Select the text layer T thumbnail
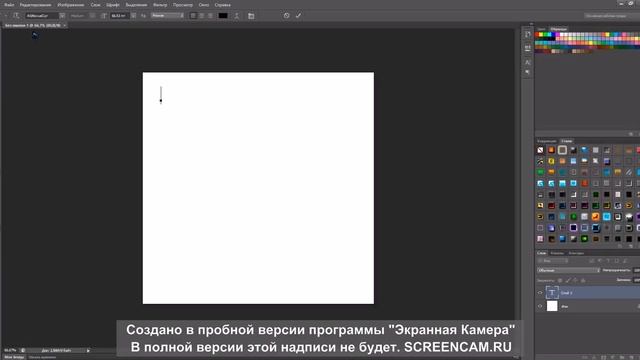This screenshot has width=640, height=360. (x=552, y=292)
